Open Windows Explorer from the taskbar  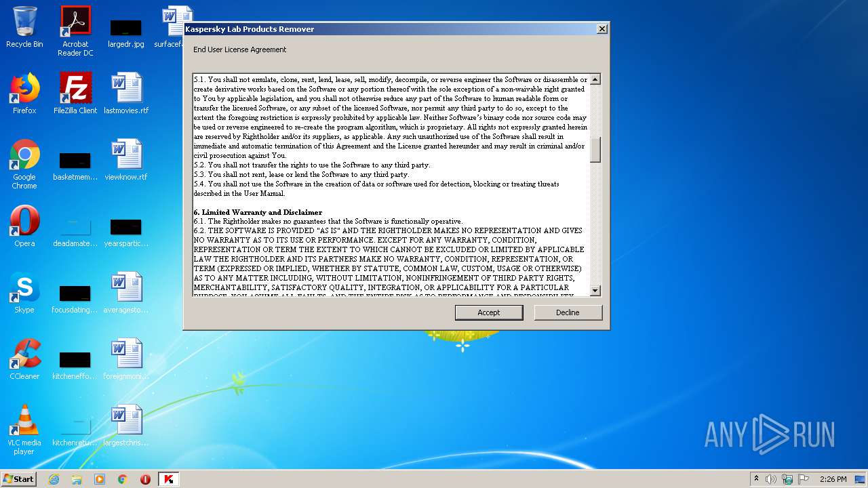[77, 479]
